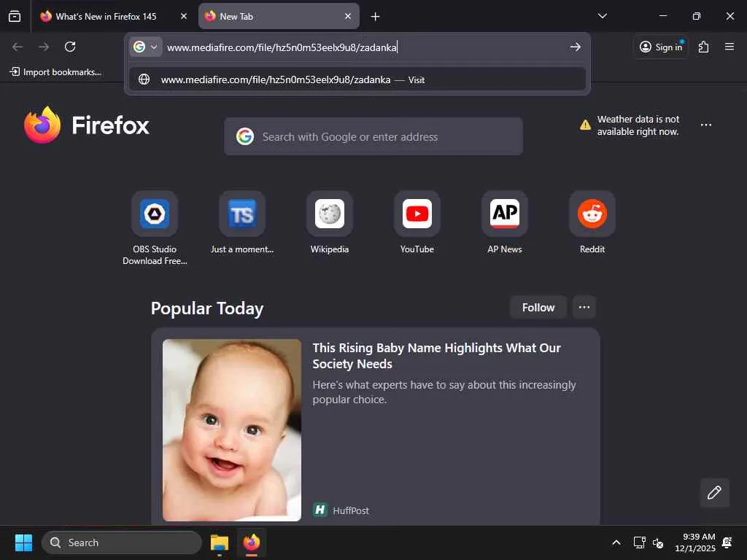
Task: Go back with the back arrow
Action: tap(18, 47)
